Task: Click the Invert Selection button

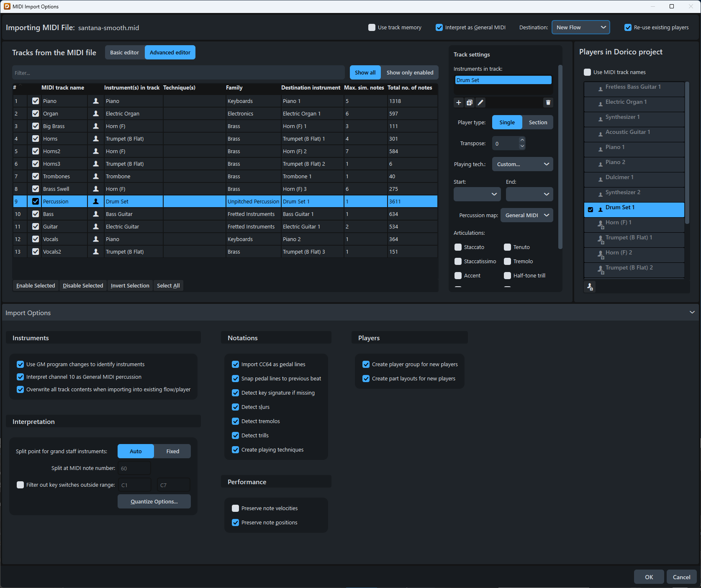Action: tap(130, 285)
